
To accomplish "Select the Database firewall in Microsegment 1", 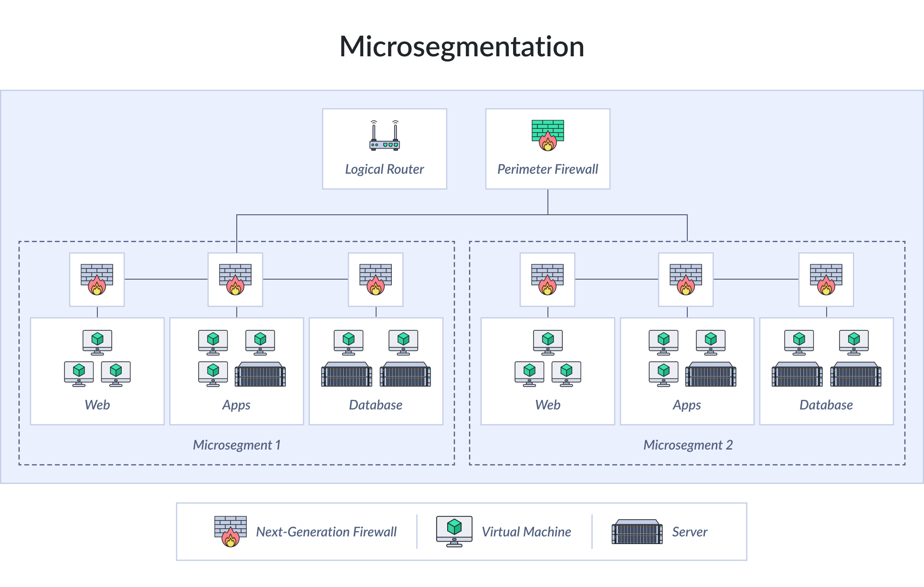I will [376, 280].
